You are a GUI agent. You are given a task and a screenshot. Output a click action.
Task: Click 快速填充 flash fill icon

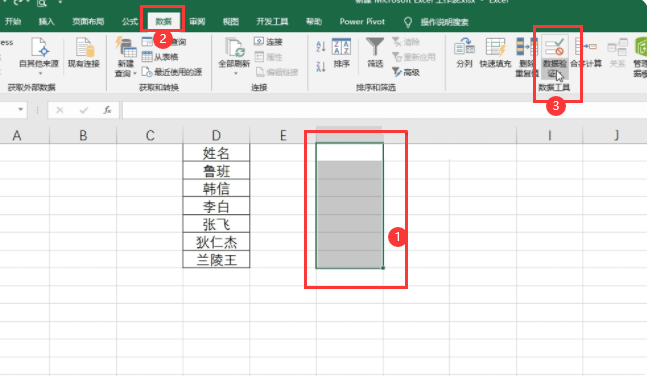[495, 48]
